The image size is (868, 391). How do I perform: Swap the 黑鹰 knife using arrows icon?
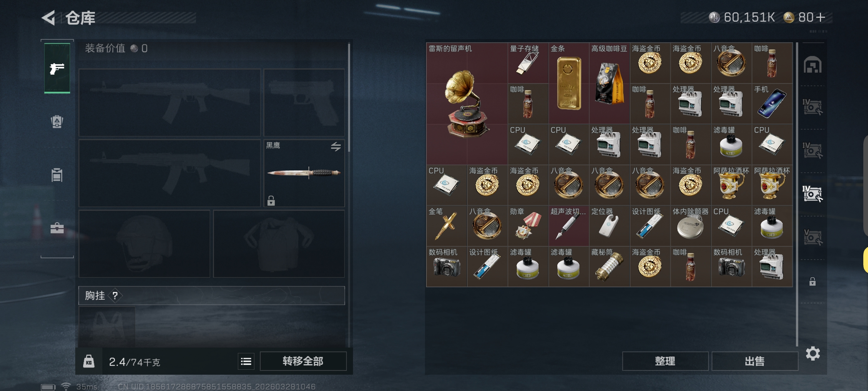[x=336, y=146]
